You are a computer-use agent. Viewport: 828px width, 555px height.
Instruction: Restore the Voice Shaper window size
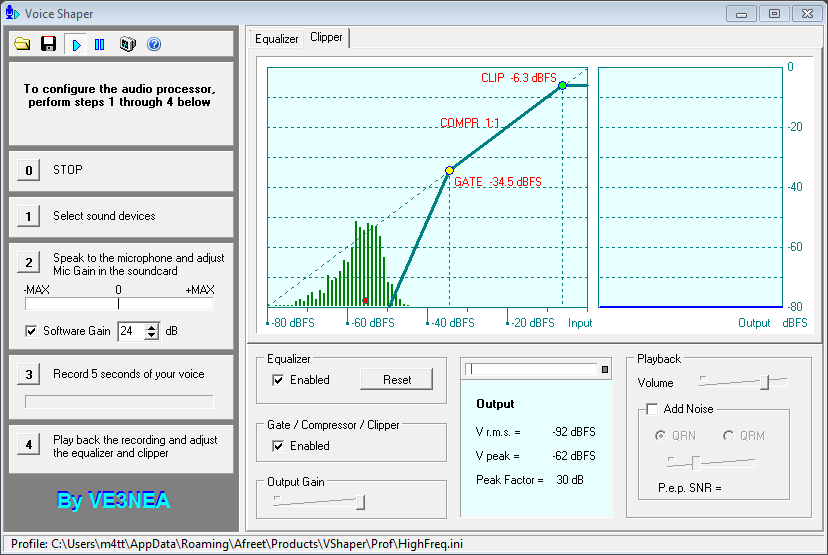tap(774, 13)
